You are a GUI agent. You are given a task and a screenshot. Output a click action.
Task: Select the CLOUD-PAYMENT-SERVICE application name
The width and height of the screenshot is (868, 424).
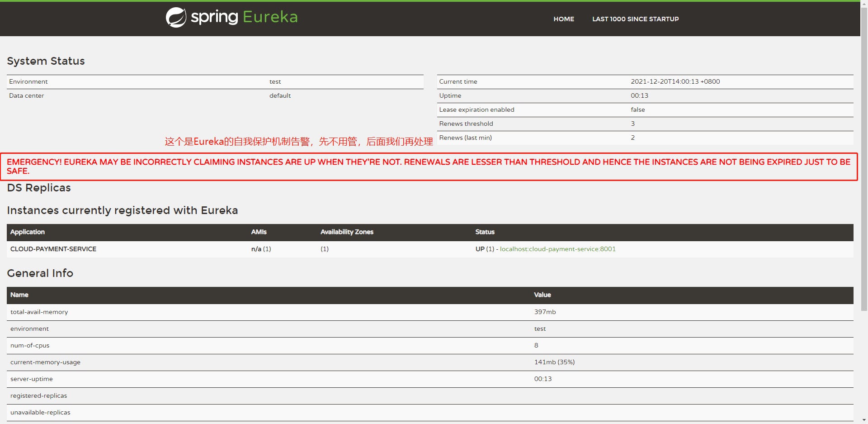point(53,249)
